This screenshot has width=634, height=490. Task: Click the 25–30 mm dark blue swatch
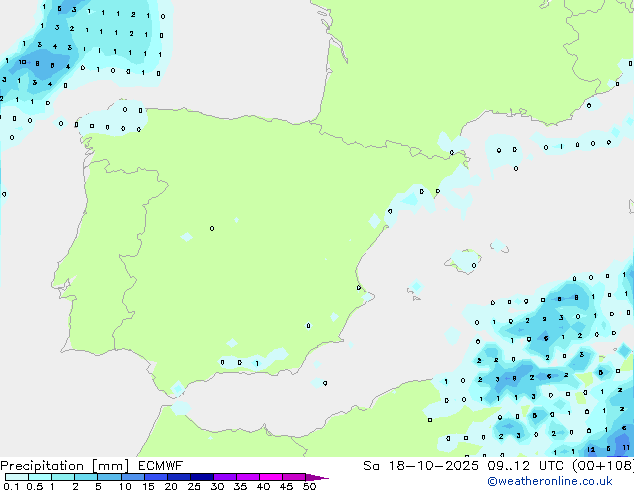tap(201, 477)
